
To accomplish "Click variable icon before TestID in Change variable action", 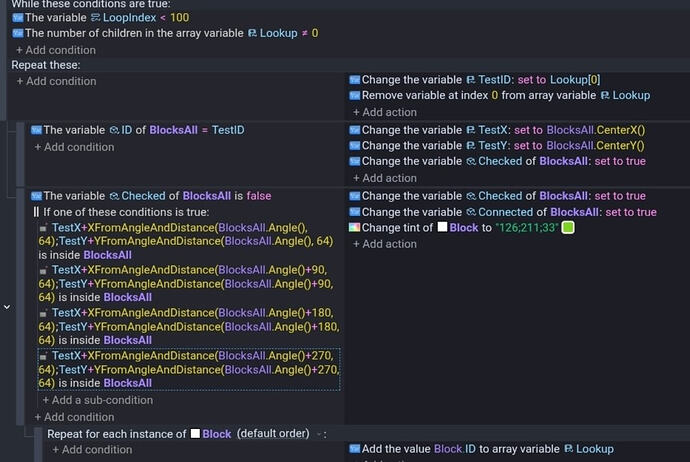I will coord(471,80).
